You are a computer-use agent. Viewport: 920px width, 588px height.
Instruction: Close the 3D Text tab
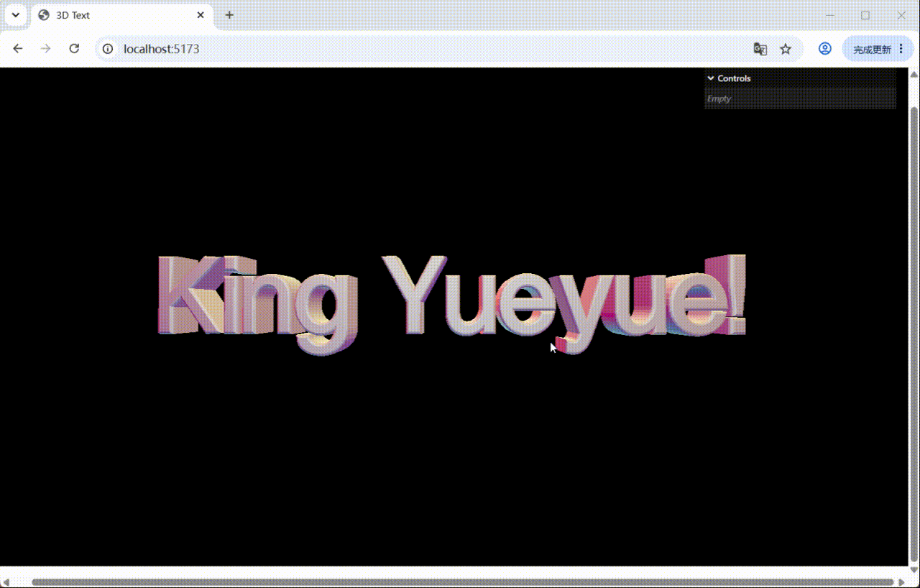click(201, 15)
